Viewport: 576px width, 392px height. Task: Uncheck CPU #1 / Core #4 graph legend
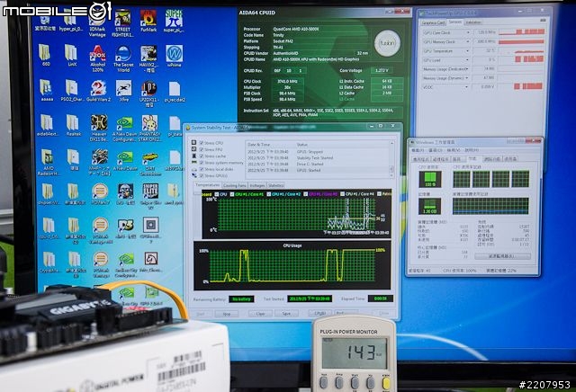pyautogui.click(x=342, y=194)
